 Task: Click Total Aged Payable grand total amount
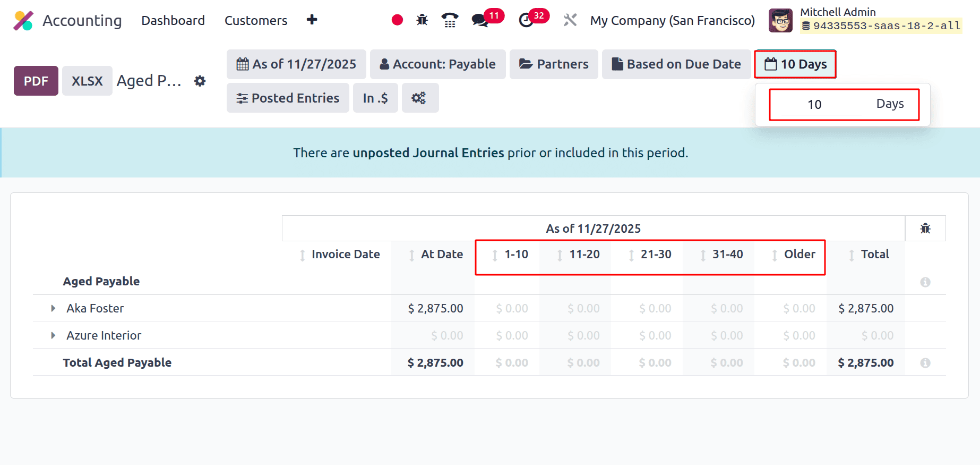point(866,362)
